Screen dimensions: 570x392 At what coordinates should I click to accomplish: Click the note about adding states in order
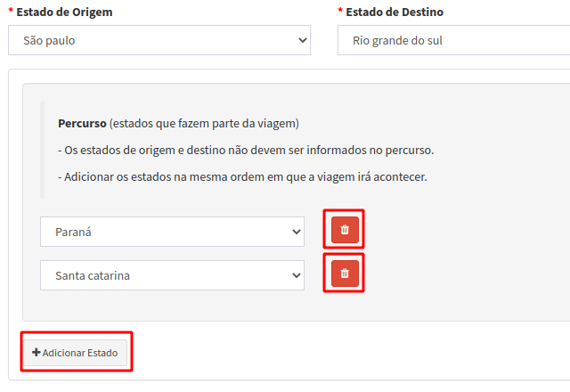(242, 176)
